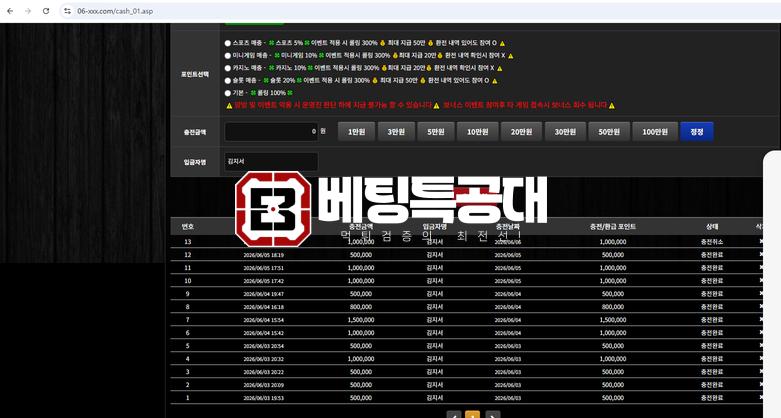Choose the 카지노 매충 radio option
Viewport: 781px width, 418px height.
coord(228,68)
